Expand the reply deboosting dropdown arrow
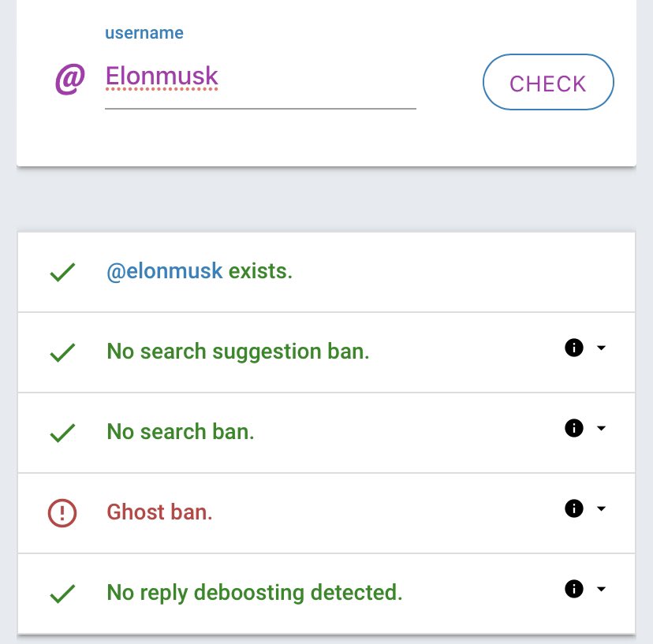The width and height of the screenshot is (653, 644). coord(601,589)
